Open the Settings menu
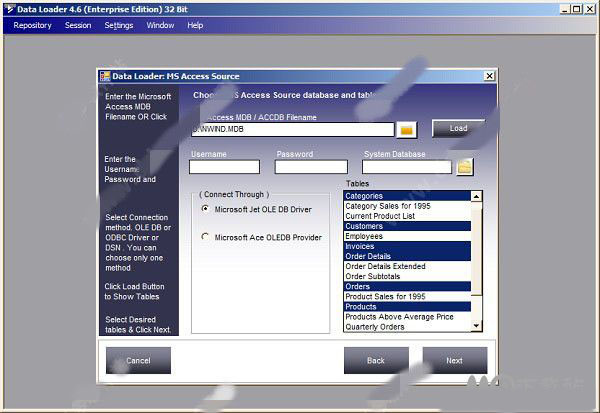The width and height of the screenshot is (600, 413). click(x=119, y=25)
